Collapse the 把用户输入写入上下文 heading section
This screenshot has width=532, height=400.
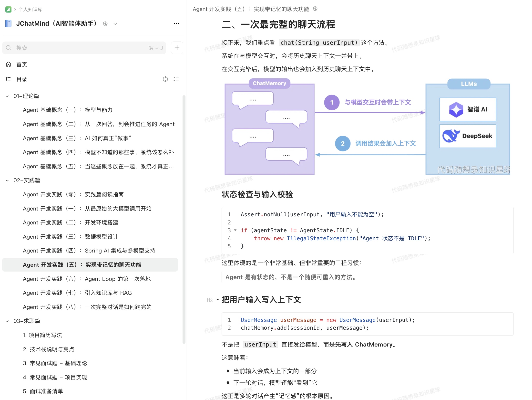click(217, 299)
